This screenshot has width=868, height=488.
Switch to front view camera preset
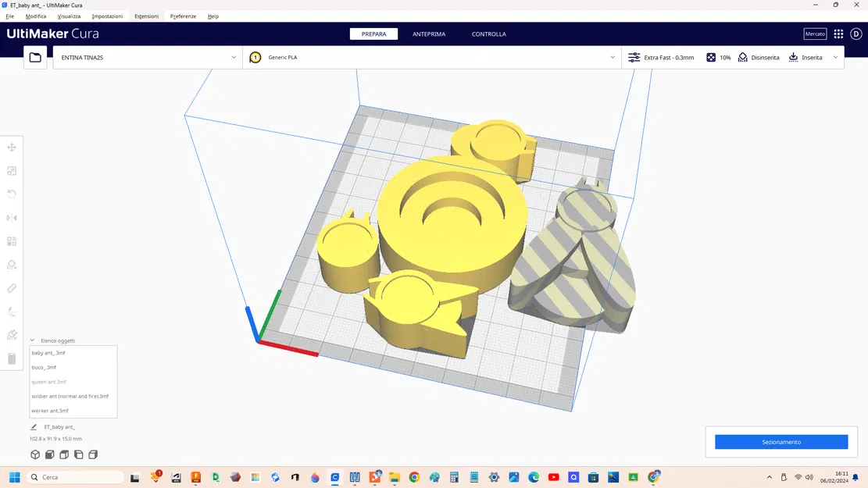tap(48, 454)
